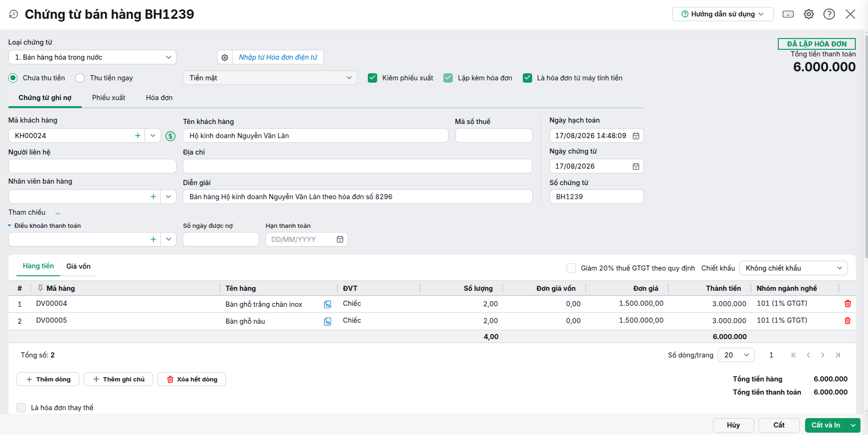Viewport: 868px width, 435px height.
Task: Switch to Phiếu xuất tab
Action: [x=108, y=98]
